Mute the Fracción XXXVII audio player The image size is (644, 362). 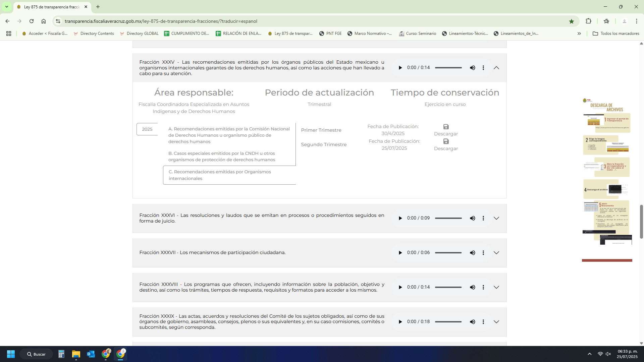point(472,253)
